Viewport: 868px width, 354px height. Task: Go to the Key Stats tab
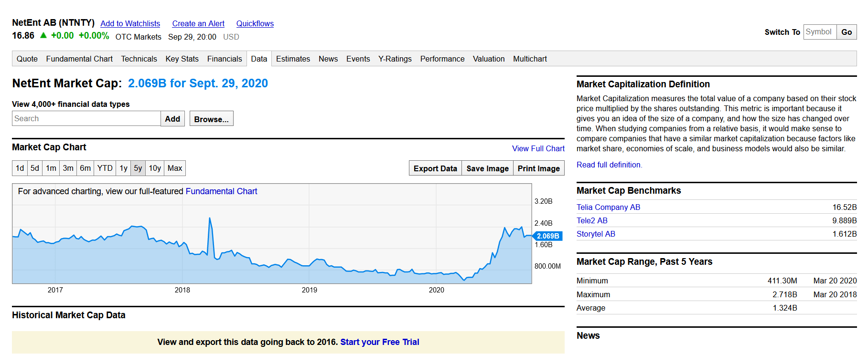coord(182,59)
